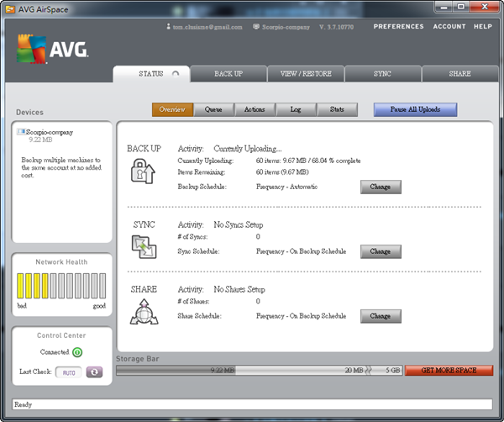Click GET MORE SPACE button
Image resolution: width=504 pixels, height=422 pixels.
click(x=449, y=370)
